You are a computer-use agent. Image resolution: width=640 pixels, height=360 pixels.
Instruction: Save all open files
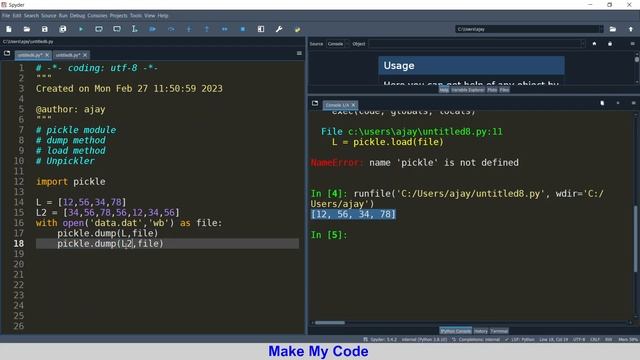(62, 29)
